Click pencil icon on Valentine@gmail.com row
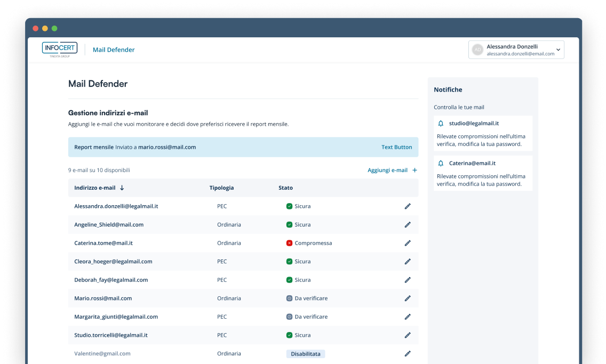Image resolution: width=606 pixels, height=364 pixels. coord(408,353)
